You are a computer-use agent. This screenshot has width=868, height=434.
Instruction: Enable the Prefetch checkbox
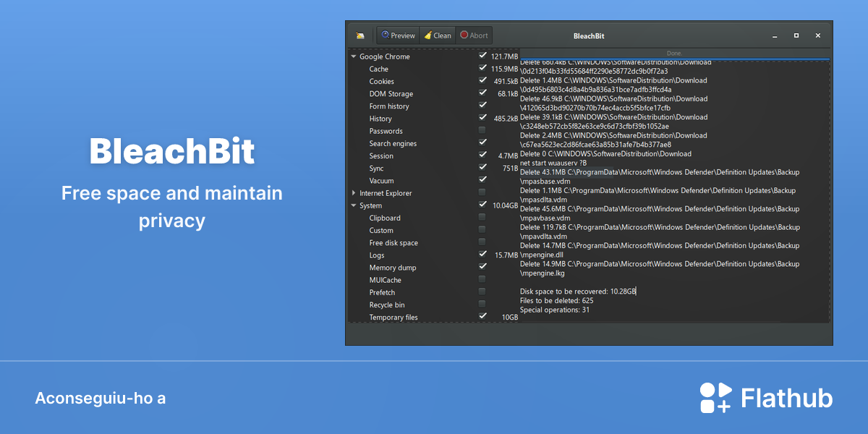[x=482, y=292]
